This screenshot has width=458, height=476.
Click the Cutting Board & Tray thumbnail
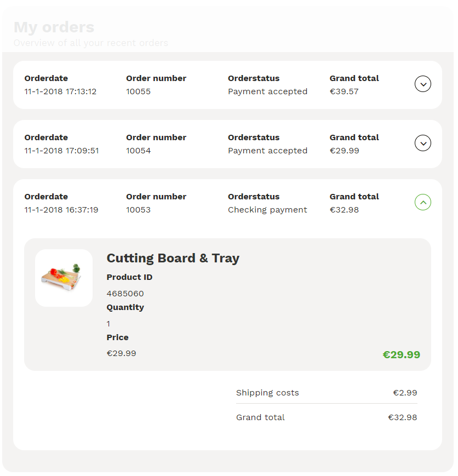tap(64, 278)
